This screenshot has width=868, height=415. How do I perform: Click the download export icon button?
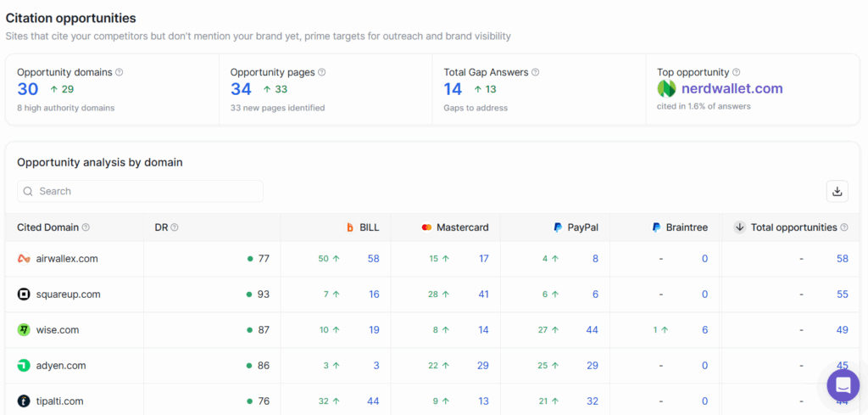[x=837, y=191]
